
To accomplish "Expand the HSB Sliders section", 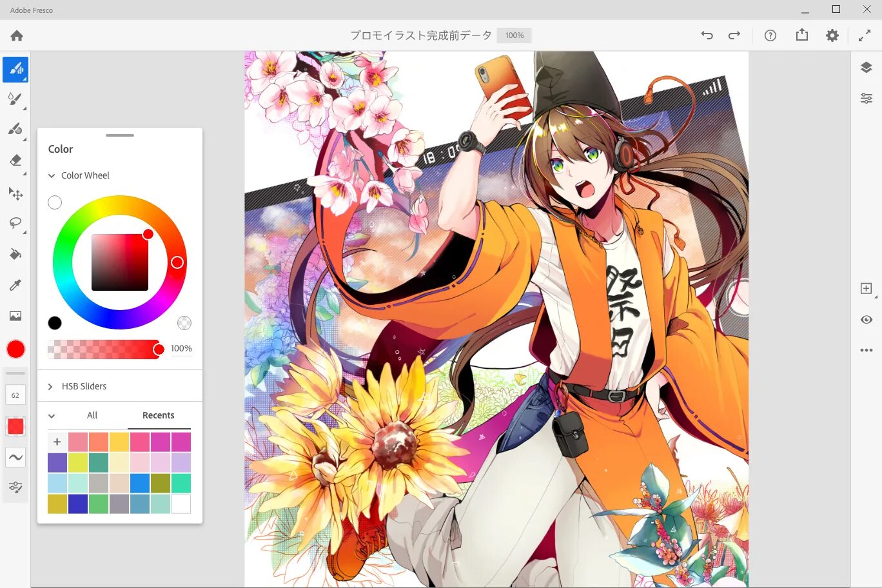I will click(x=50, y=387).
